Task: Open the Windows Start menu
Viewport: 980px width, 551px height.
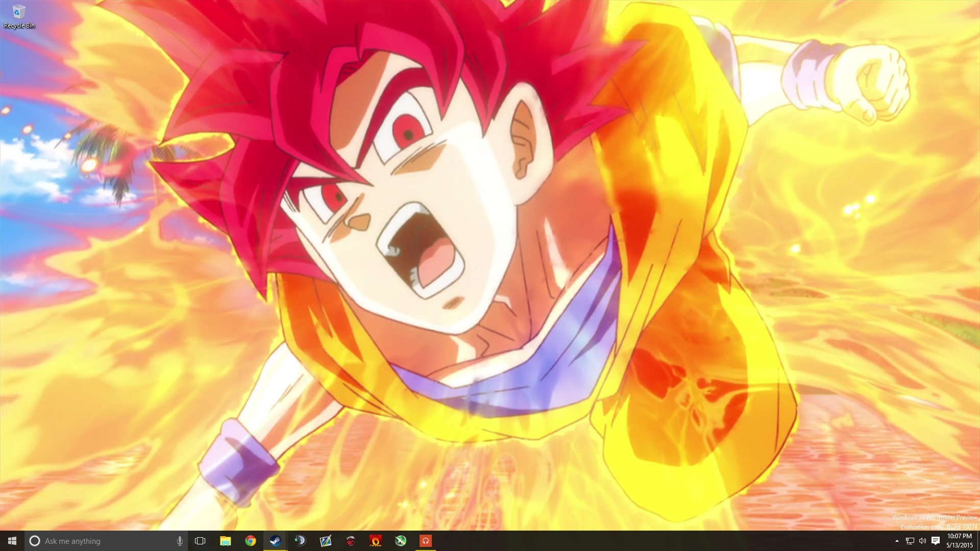Action: pos(12,541)
